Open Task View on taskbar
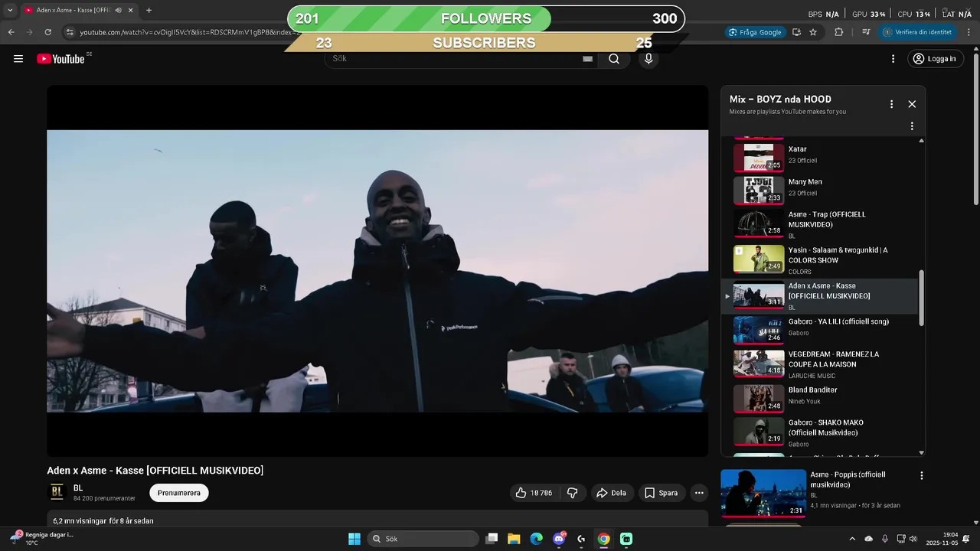The image size is (980, 551). click(492, 539)
